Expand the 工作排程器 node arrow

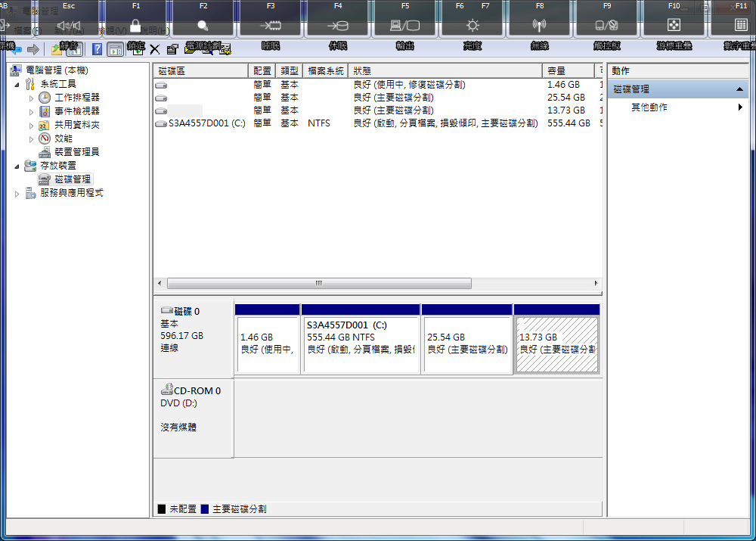[x=31, y=98]
